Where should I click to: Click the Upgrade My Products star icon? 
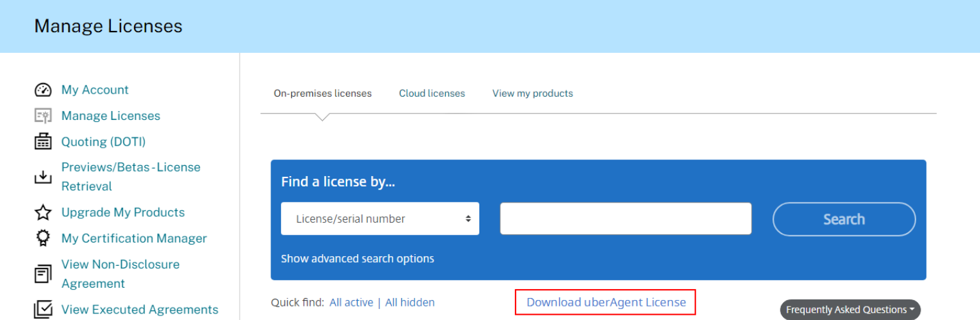[43, 212]
